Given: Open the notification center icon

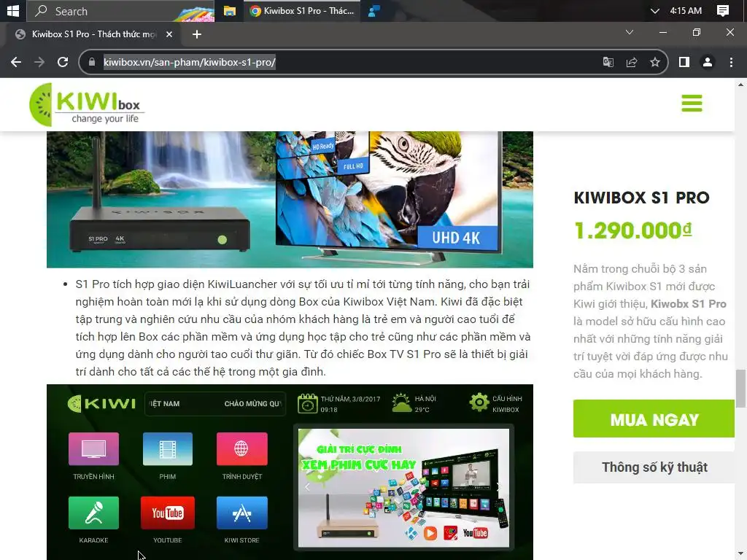Looking at the screenshot, I should point(723,10).
